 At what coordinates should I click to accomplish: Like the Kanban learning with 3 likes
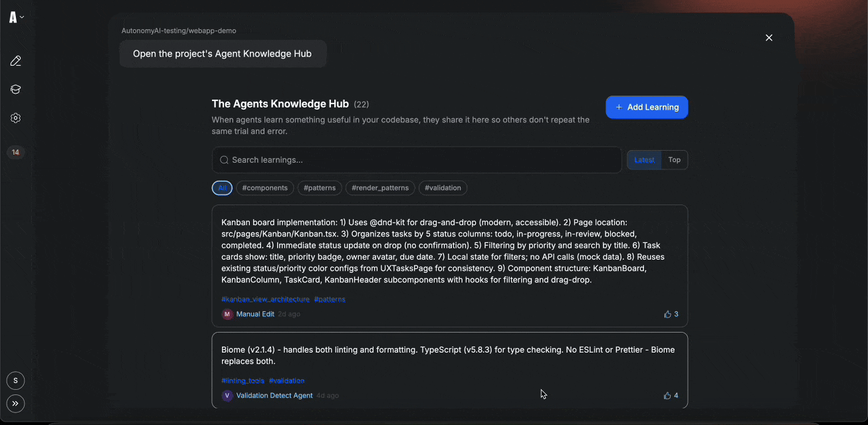tap(671, 314)
